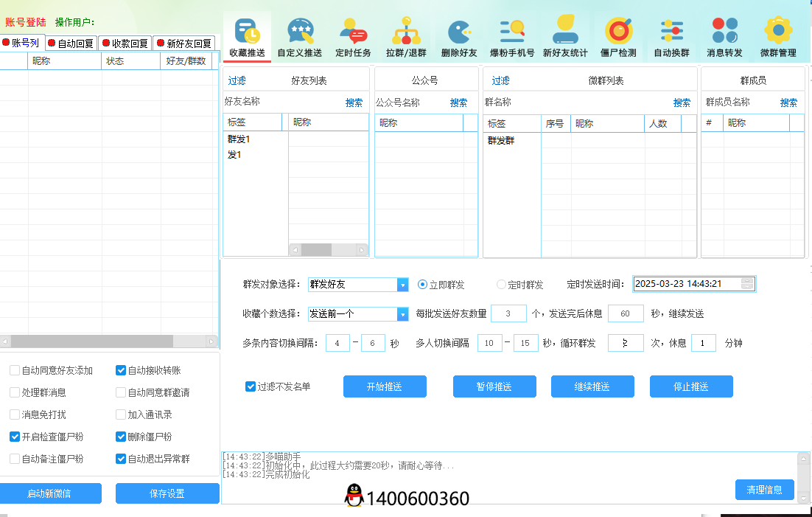Expand 收藏个数选择 dropdown
This screenshot has height=517, width=812.
point(402,313)
